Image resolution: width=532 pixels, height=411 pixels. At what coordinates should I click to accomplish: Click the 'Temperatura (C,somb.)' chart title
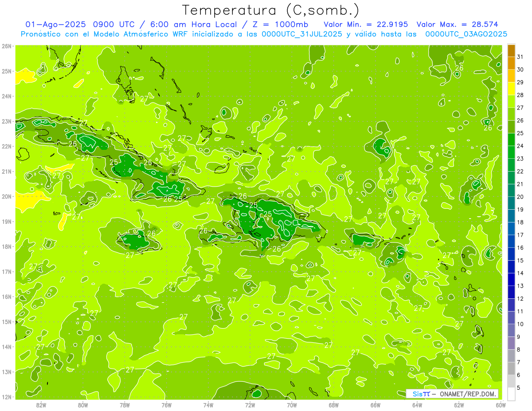pyautogui.click(x=271, y=10)
